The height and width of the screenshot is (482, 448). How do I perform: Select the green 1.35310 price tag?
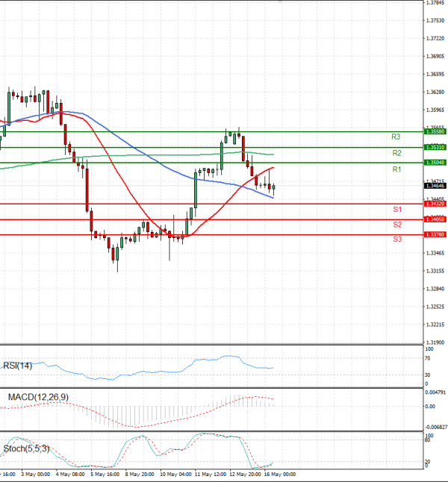point(435,147)
